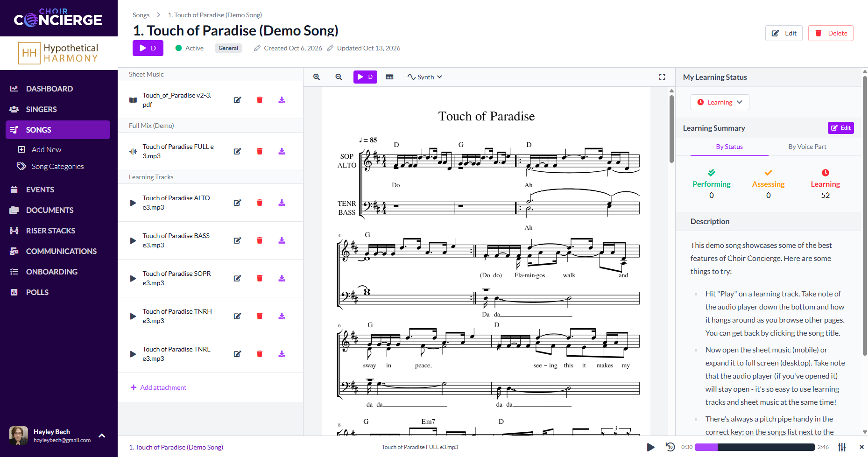Play the Touch of Paradise SOPR track
The width and height of the screenshot is (868, 457).
click(133, 278)
